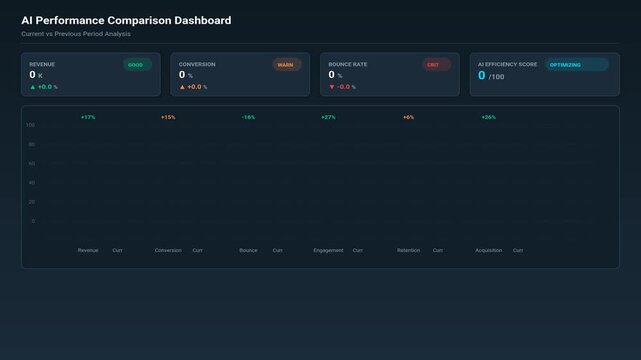
Task: Click the -0.0 % change in Bounce Rate
Action: pyautogui.click(x=347, y=87)
